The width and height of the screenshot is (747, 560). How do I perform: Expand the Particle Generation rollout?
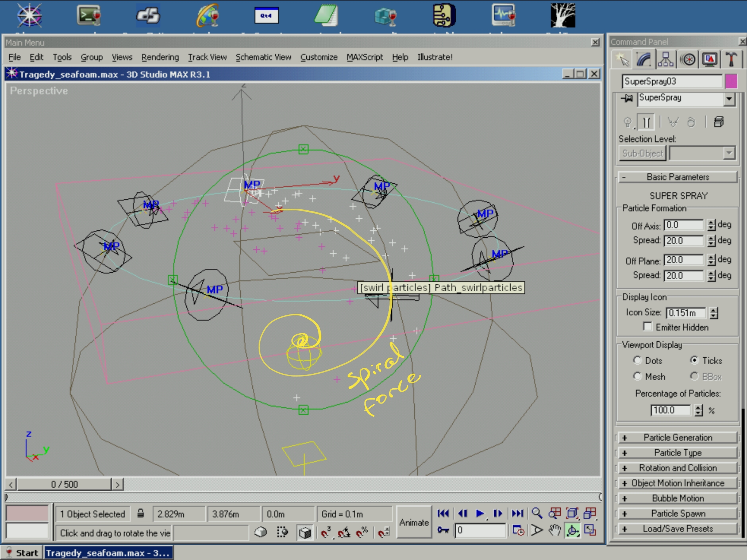click(677, 437)
